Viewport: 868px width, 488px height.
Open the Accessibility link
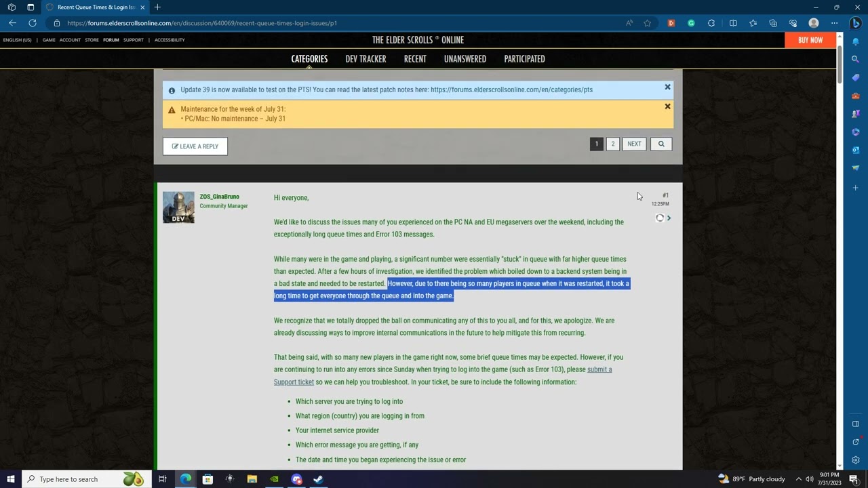(170, 40)
